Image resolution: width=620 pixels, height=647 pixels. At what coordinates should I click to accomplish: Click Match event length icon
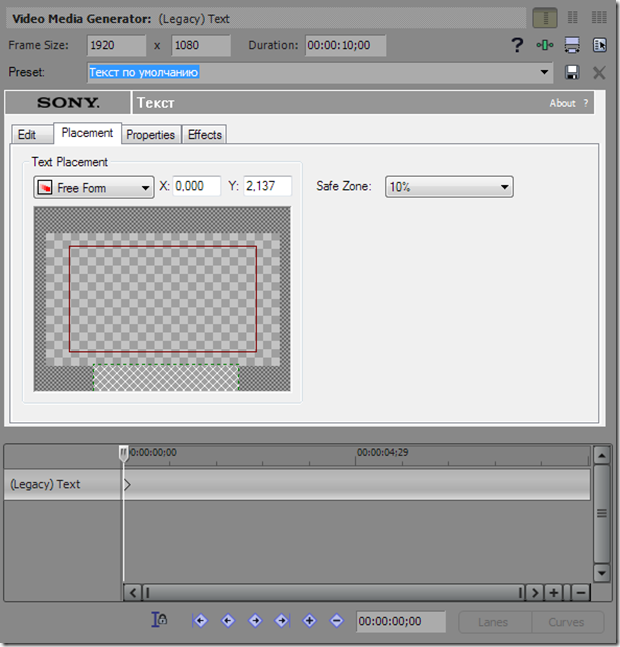pos(572,45)
